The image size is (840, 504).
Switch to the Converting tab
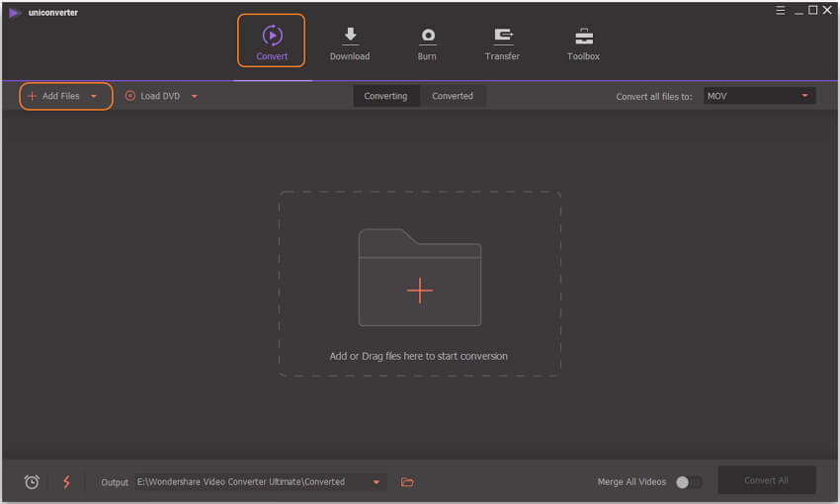pyautogui.click(x=385, y=96)
